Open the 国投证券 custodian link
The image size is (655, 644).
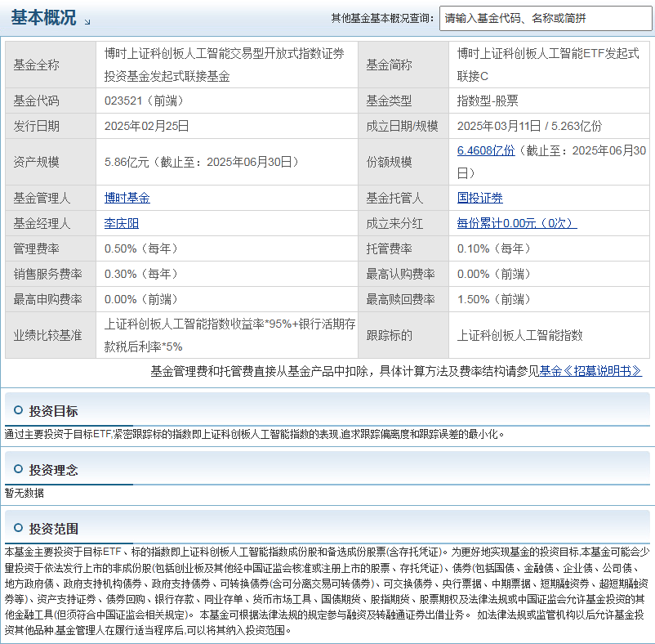(x=480, y=198)
